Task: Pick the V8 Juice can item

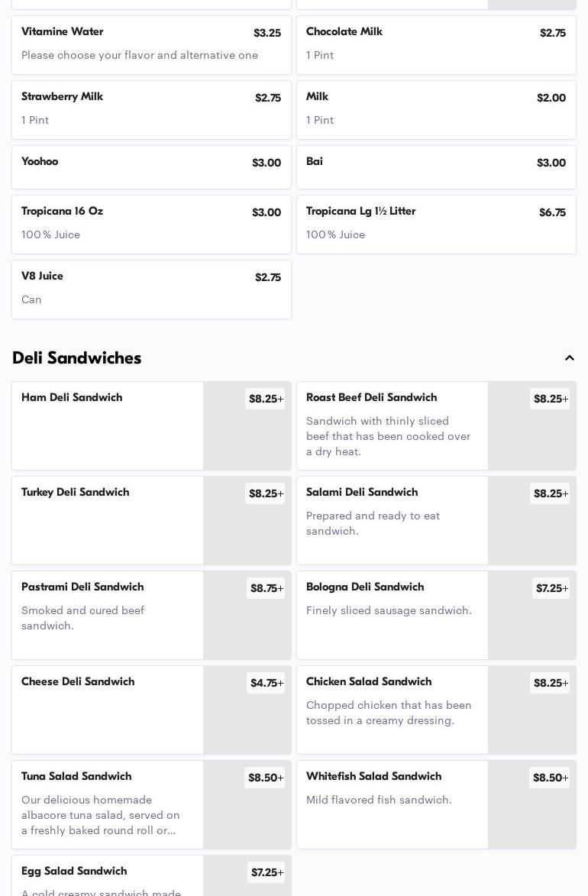Action: pos(151,289)
